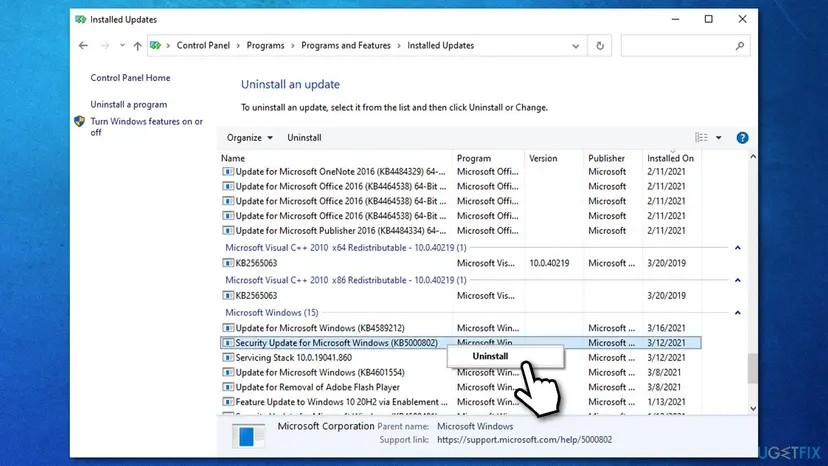The width and height of the screenshot is (828, 466).
Task: Collapse the Visual C++ 2010 x86 group
Action: [738, 280]
